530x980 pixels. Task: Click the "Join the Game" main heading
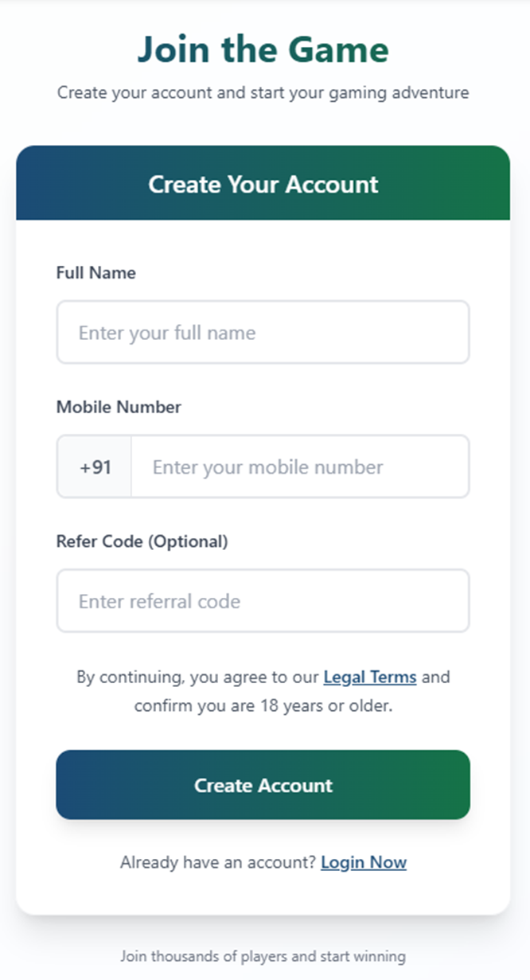click(x=263, y=49)
